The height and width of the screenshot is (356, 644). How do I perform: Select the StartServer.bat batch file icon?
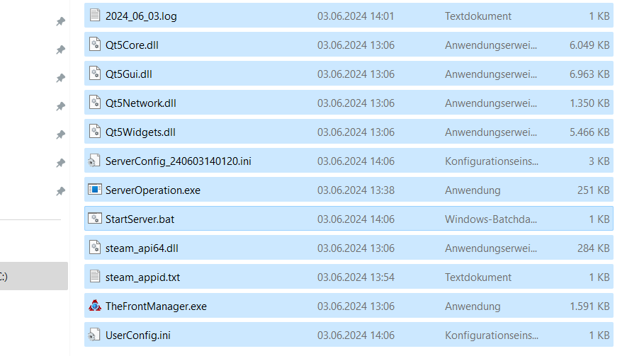95,219
